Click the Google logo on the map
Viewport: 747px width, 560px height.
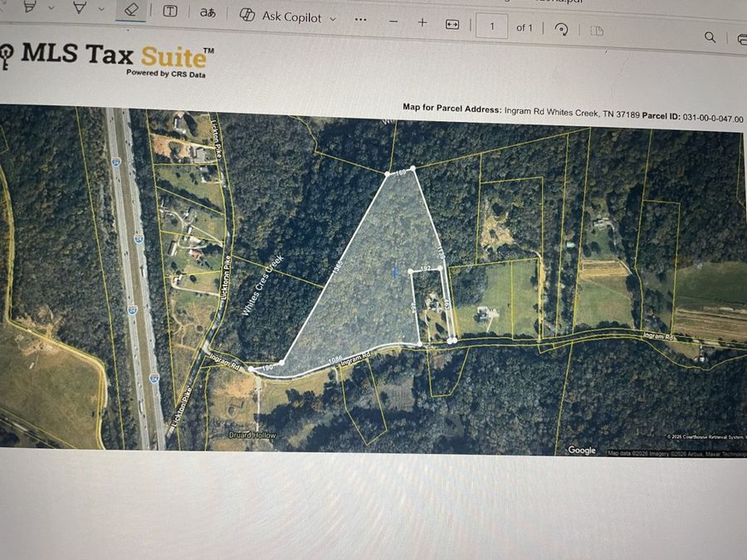tap(582, 450)
